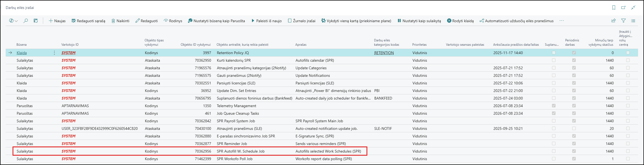The width and height of the screenshot is (644, 165).
Task: Click the PBI category code cell
Action: (x=377, y=91)
